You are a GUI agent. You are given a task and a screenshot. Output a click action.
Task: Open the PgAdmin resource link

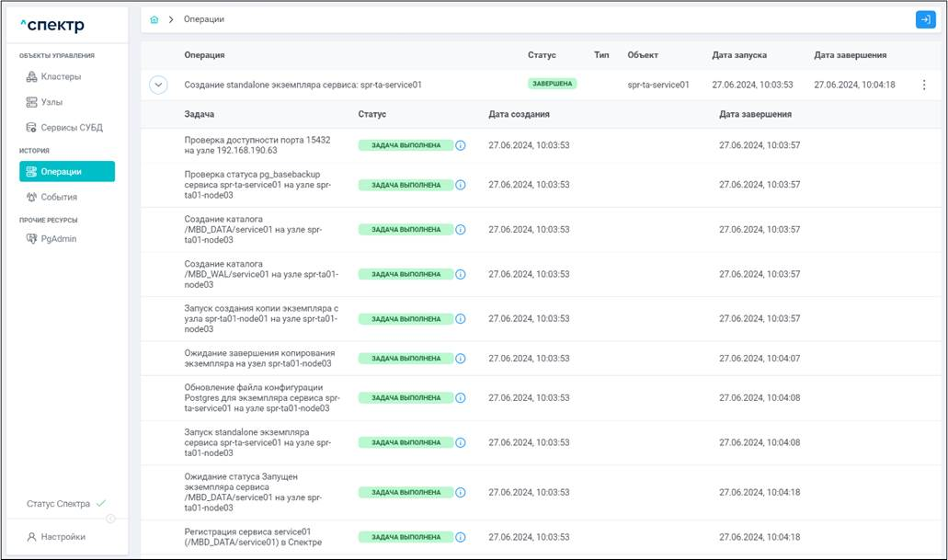(x=58, y=238)
